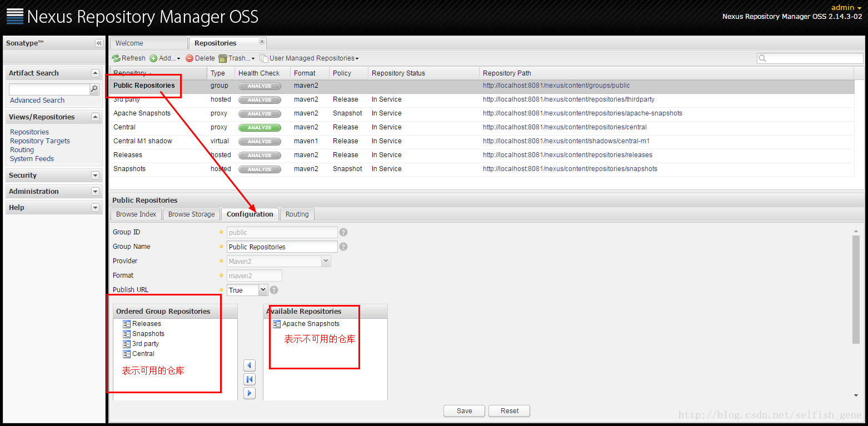Image resolution: width=868 pixels, height=426 pixels.
Task: Switch to the Routing detail tab
Action: (x=297, y=214)
